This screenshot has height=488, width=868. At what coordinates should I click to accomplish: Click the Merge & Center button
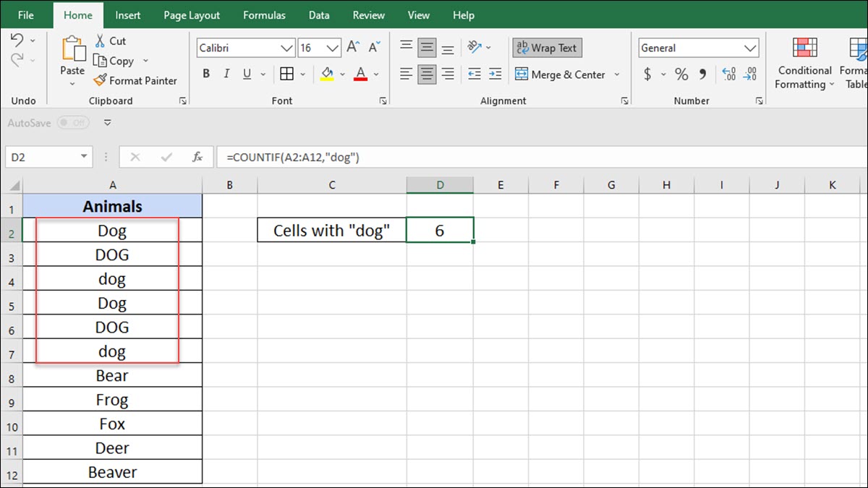tap(560, 74)
